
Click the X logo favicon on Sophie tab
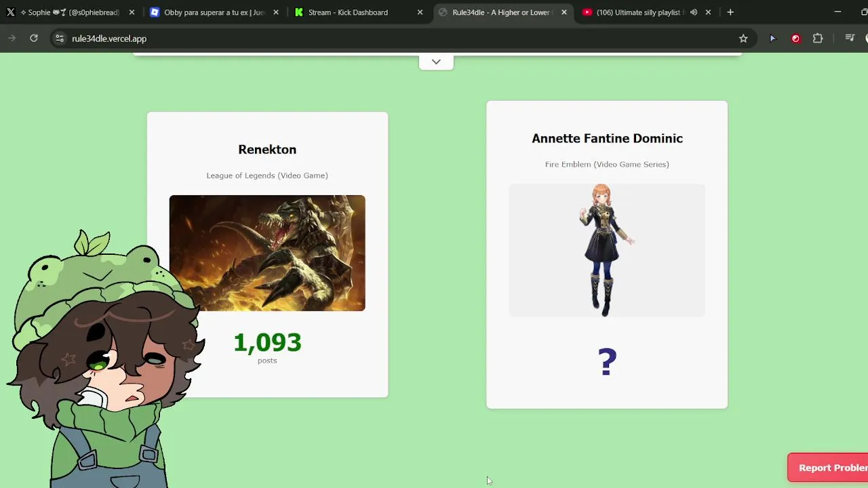11,12
